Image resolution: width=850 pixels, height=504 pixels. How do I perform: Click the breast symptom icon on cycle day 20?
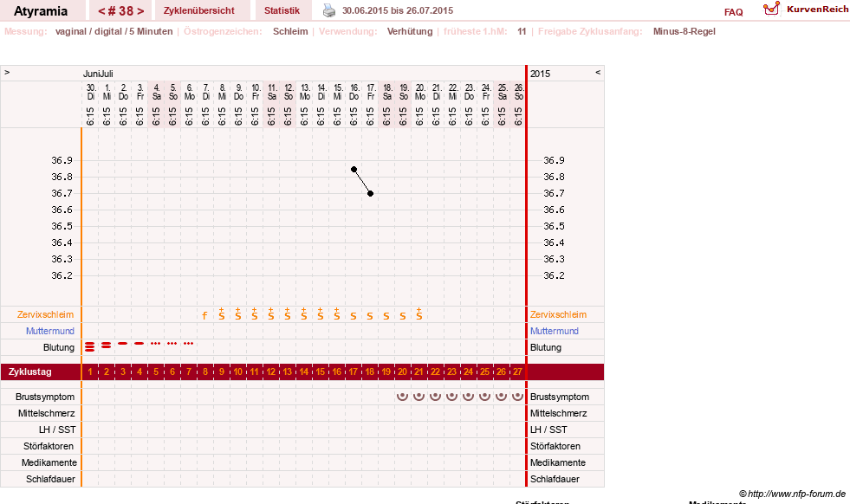click(402, 396)
